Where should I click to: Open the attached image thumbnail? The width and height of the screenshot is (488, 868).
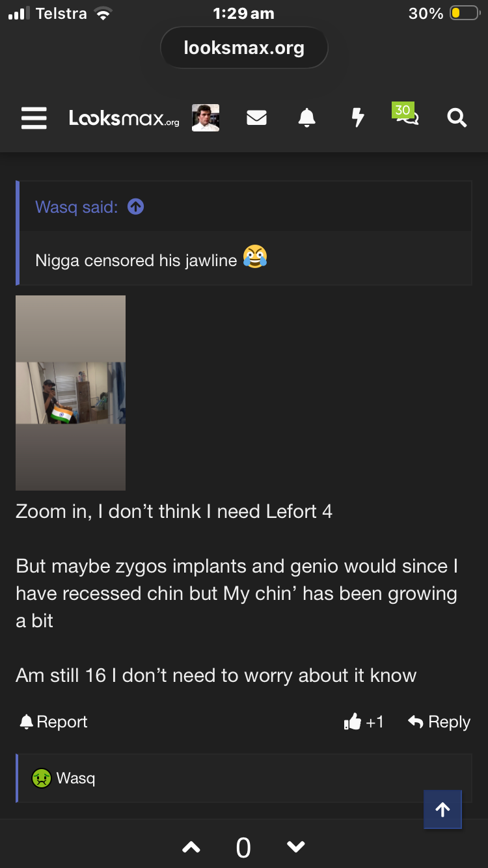click(70, 393)
